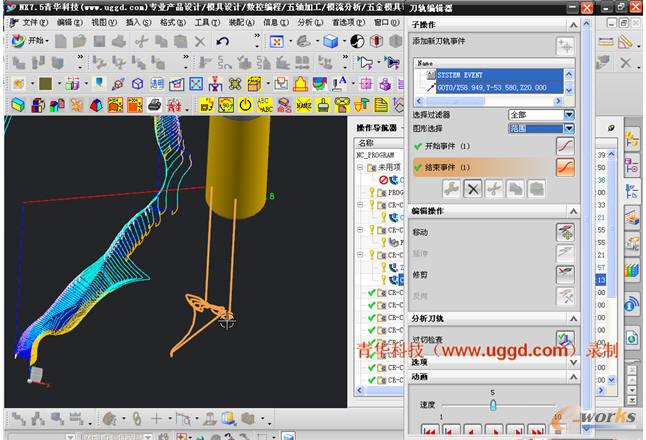
Task: Open the selection filter (选择过滤器) dropdown
Action: pyautogui.click(x=569, y=115)
